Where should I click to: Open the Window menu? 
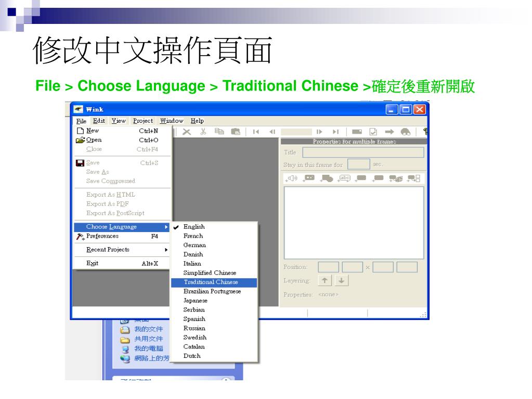[x=172, y=121]
